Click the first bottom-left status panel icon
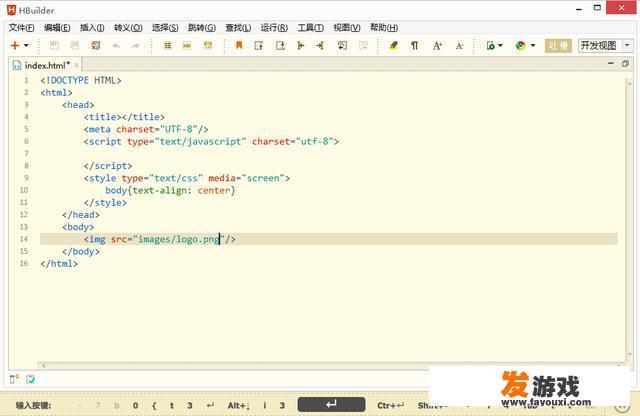Screen dimensions: 640x416 point(14,379)
